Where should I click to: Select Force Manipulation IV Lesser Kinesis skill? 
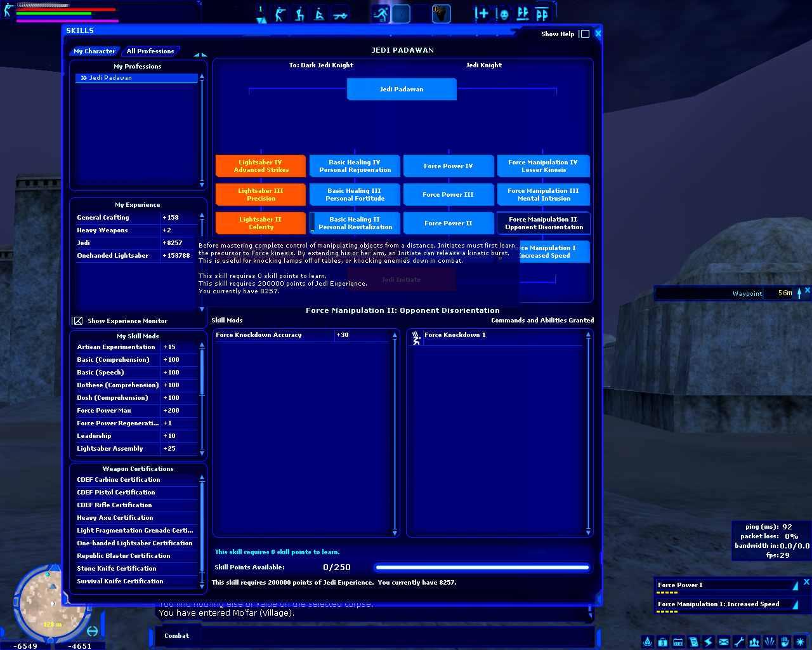543,166
